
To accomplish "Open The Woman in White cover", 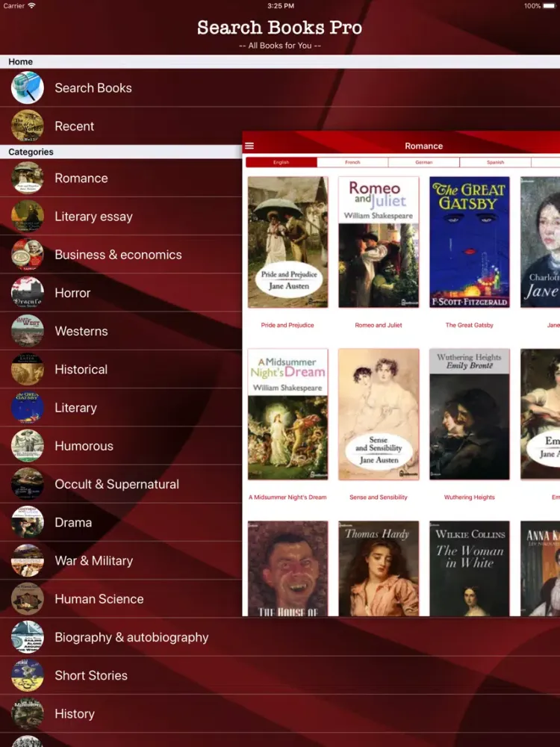I will point(470,568).
